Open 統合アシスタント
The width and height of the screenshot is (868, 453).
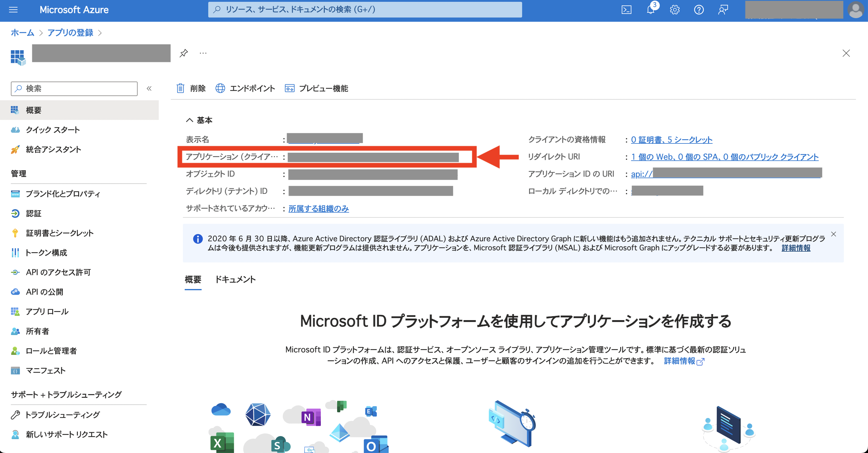54,149
